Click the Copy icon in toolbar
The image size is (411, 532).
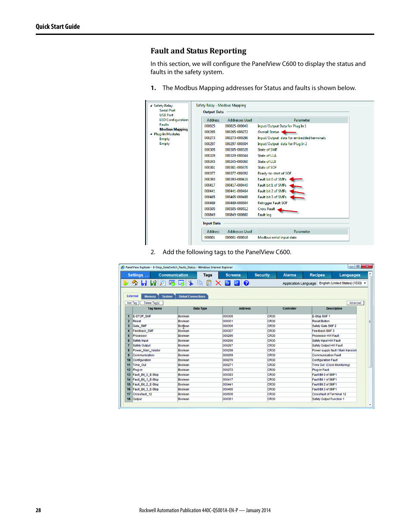point(200,283)
